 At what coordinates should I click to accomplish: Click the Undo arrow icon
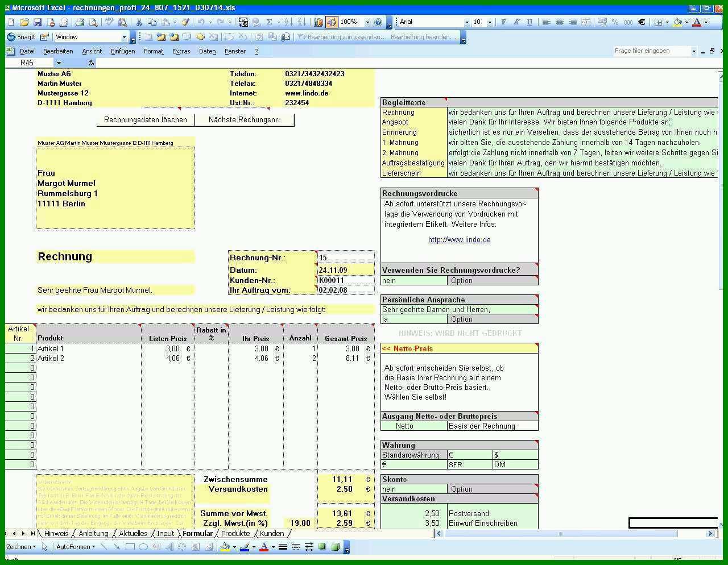(x=201, y=22)
